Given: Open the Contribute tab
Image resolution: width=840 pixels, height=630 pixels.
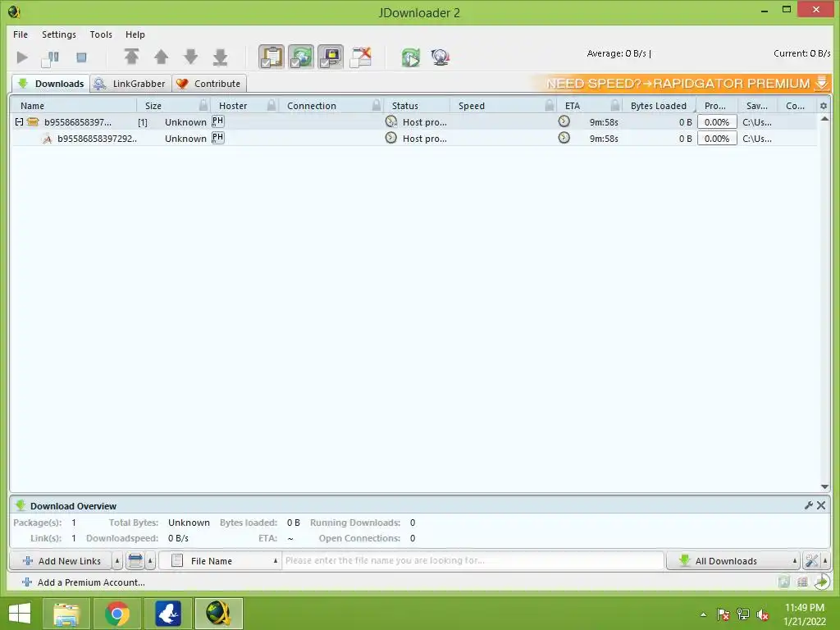Looking at the screenshot, I should pos(209,84).
